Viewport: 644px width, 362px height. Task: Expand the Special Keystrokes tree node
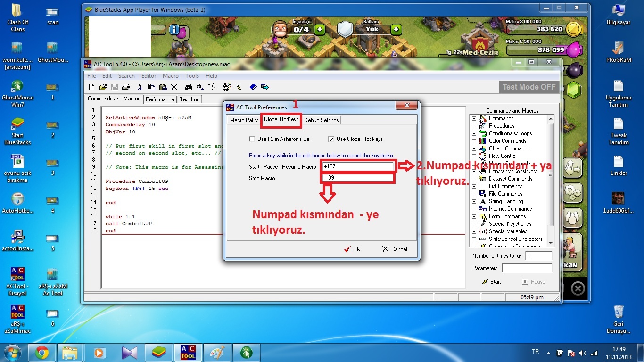(x=474, y=224)
